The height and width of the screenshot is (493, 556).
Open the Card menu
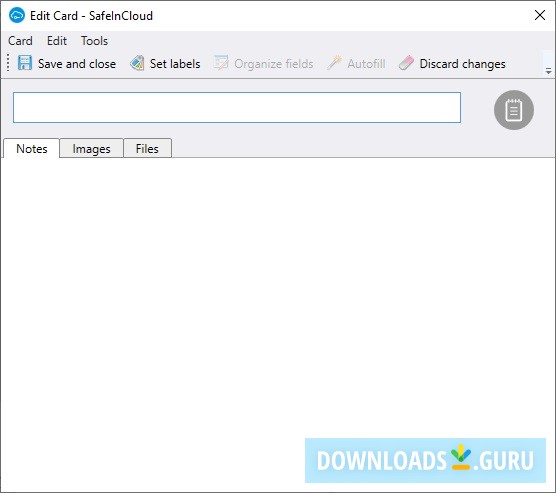click(x=20, y=41)
